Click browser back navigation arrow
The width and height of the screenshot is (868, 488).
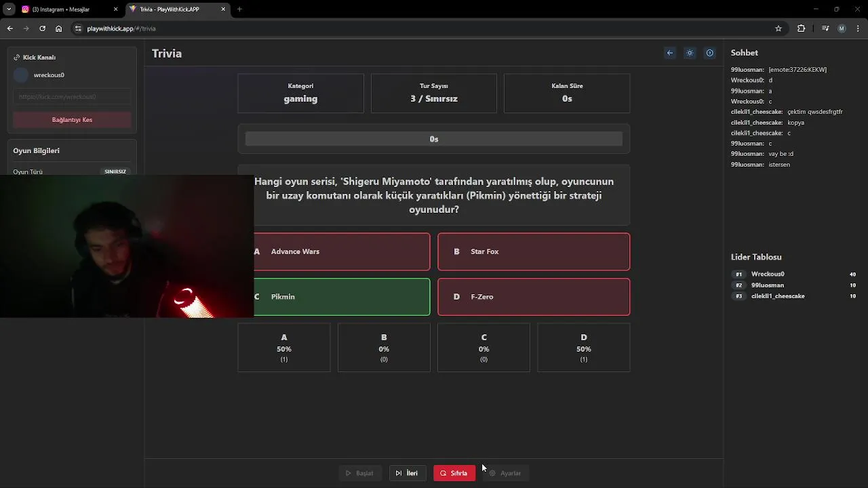[x=9, y=28]
